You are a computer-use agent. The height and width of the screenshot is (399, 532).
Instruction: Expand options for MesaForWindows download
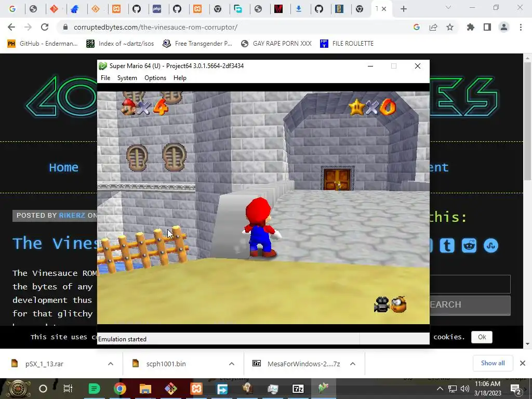(353, 364)
